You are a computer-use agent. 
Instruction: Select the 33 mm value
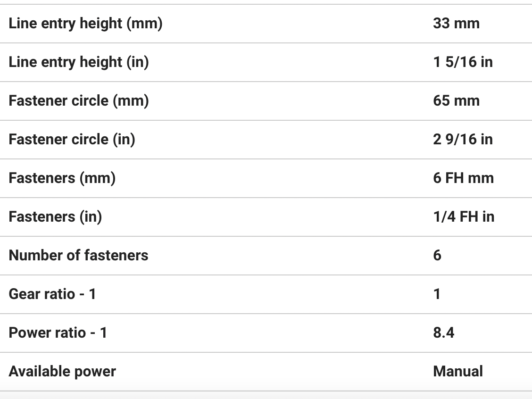coord(456,23)
